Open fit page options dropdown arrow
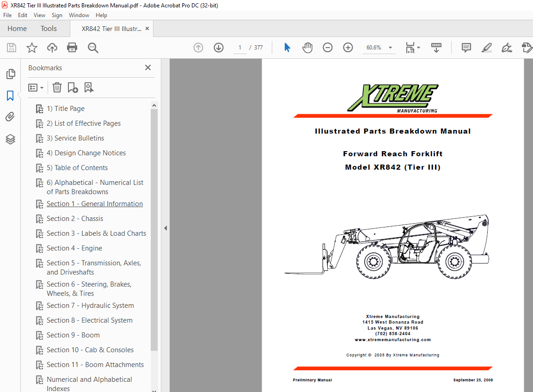533x392 pixels. (418, 48)
